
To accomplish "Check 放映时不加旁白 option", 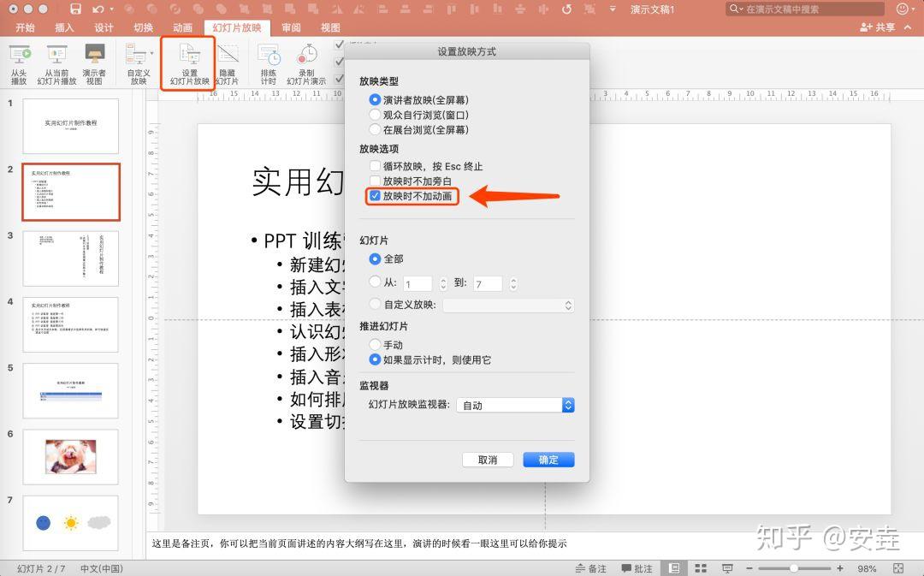I will click(375, 181).
